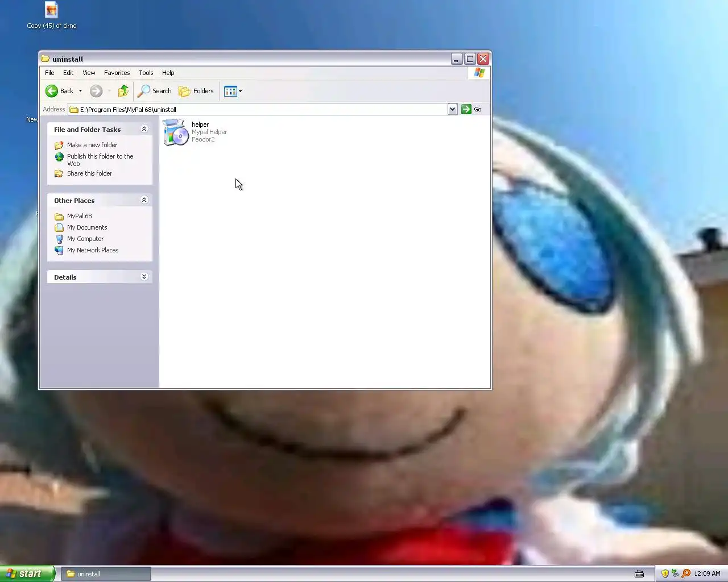Expand the Details panel

144,277
